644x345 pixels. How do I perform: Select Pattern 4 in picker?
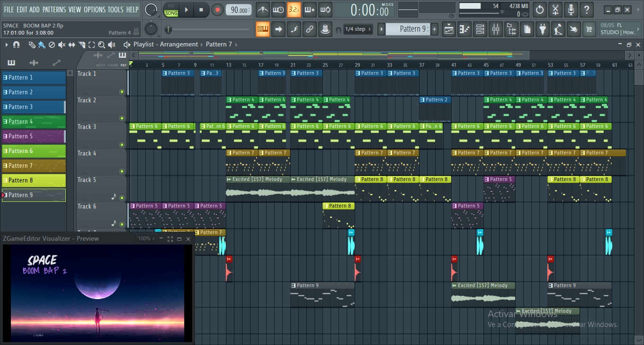[34, 122]
